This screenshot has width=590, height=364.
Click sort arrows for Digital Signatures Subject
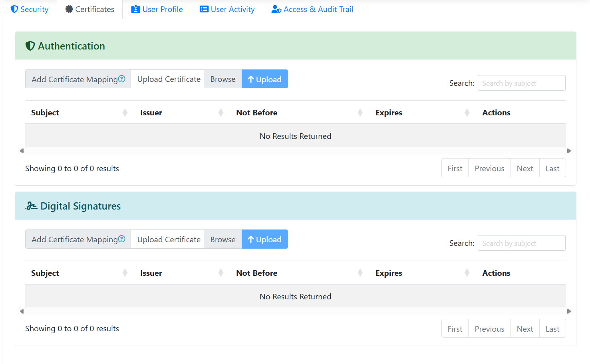click(x=125, y=273)
